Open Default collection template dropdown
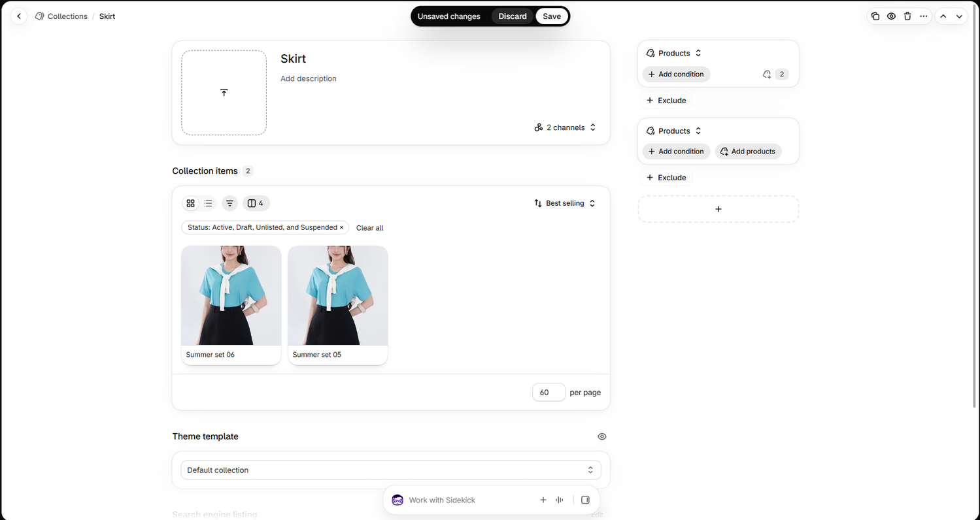Screen dimensions: 980x520 pos(391,470)
